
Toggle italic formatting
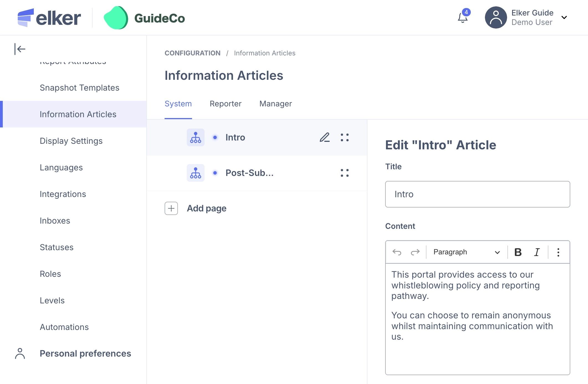537,252
